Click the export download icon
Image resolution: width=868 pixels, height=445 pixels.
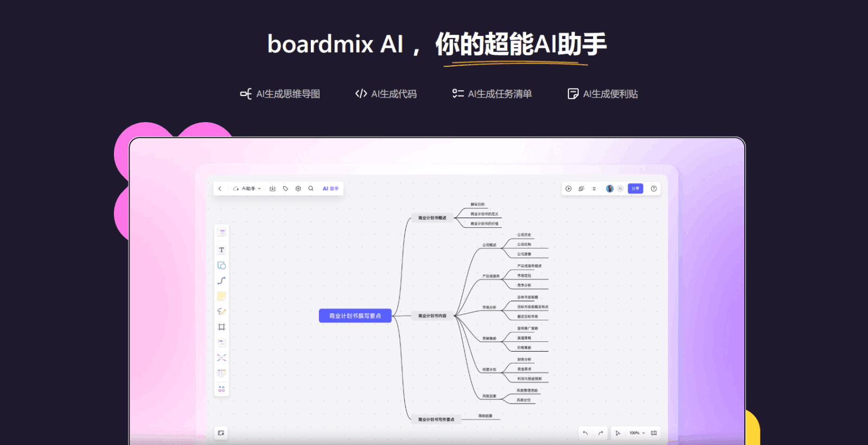click(272, 189)
